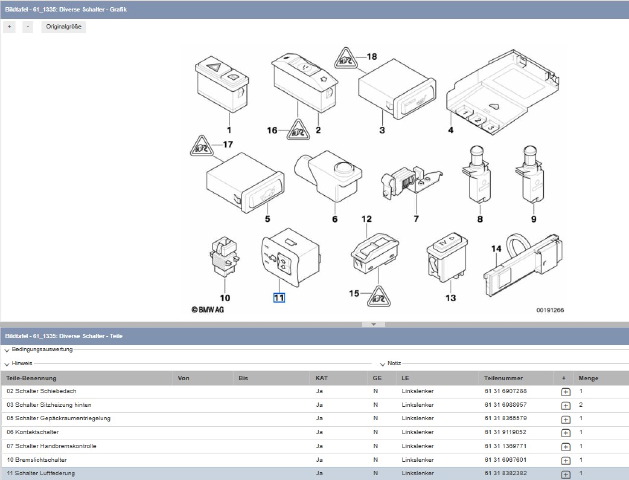Click warning triangle icon next to 16

[298, 130]
